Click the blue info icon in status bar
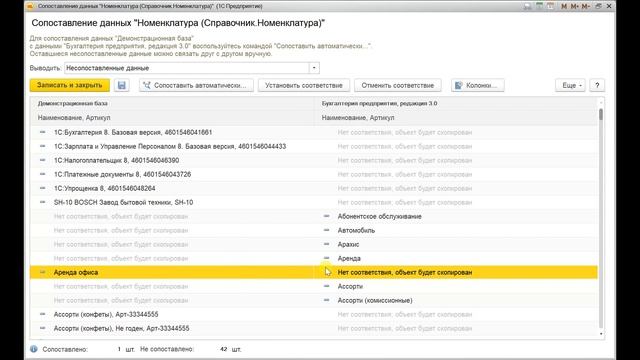The width and height of the screenshot is (640, 360). point(34,349)
